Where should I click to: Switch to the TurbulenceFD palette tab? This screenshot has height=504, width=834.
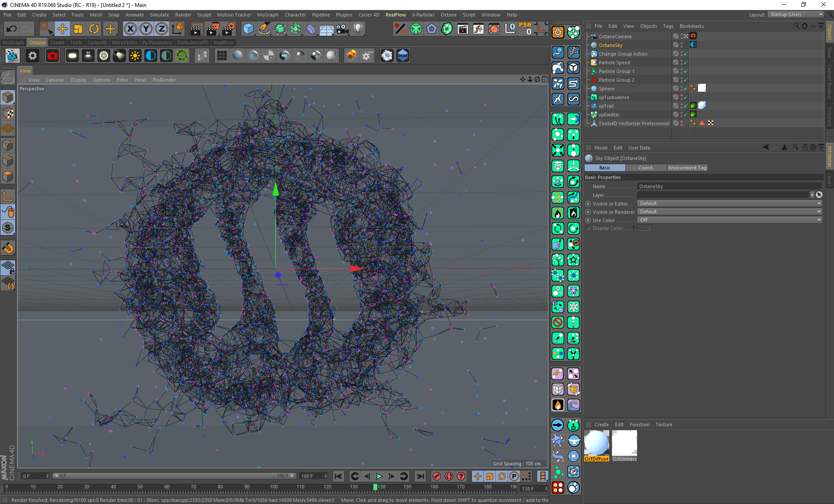193,43
